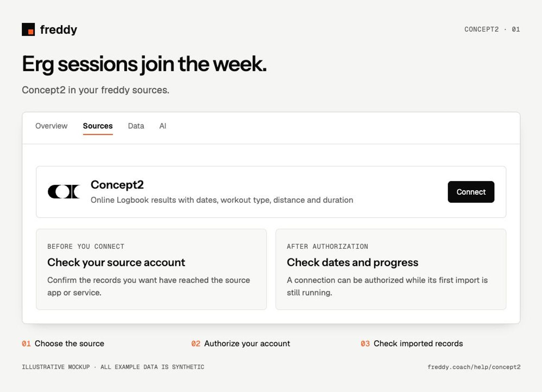The width and height of the screenshot is (542, 392).
Task: Open the Check dates and progress card
Action: pos(391,269)
